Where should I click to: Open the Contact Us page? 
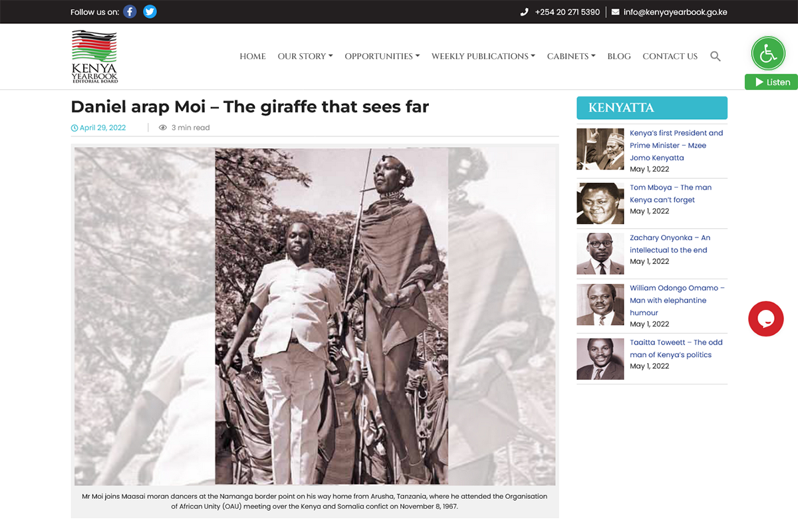(x=670, y=57)
